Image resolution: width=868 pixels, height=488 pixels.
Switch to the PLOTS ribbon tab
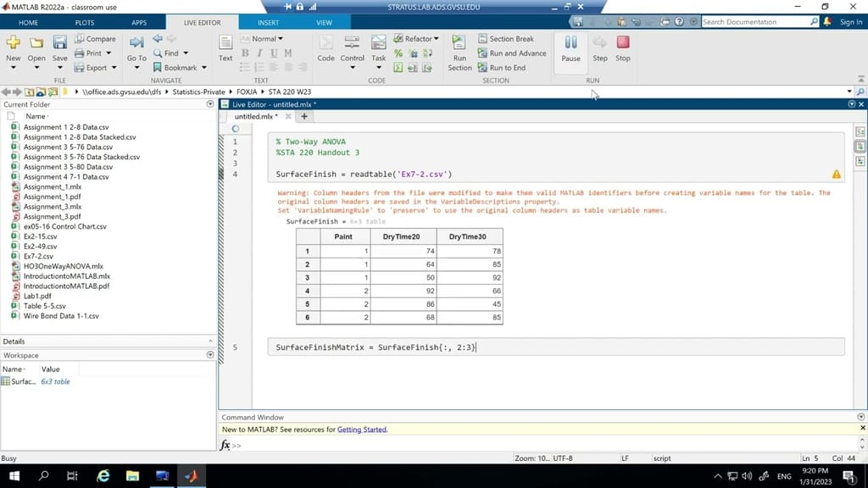(84, 23)
